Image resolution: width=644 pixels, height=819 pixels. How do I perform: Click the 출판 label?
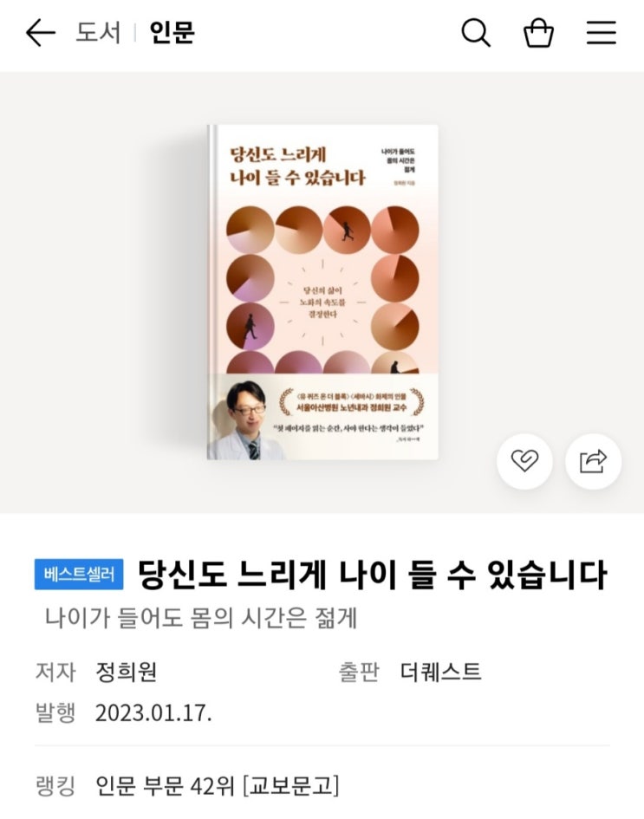pyautogui.click(x=359, y=672)
